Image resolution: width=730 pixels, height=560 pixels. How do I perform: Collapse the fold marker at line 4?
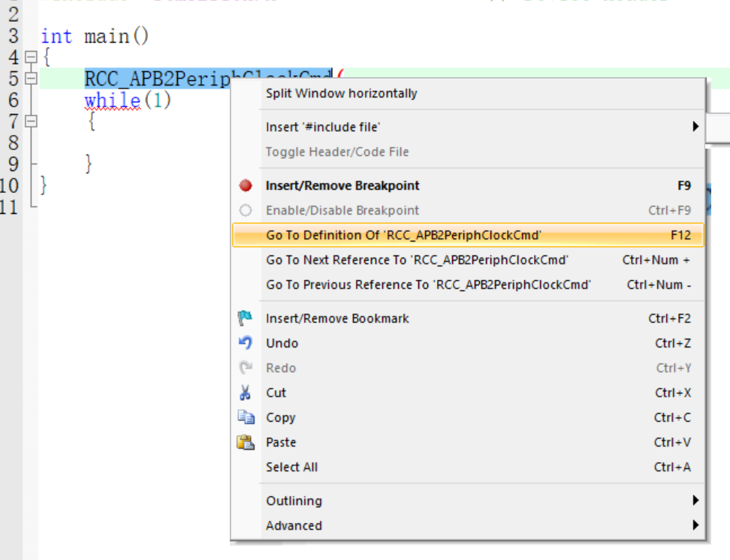click(x=31, y=57)
